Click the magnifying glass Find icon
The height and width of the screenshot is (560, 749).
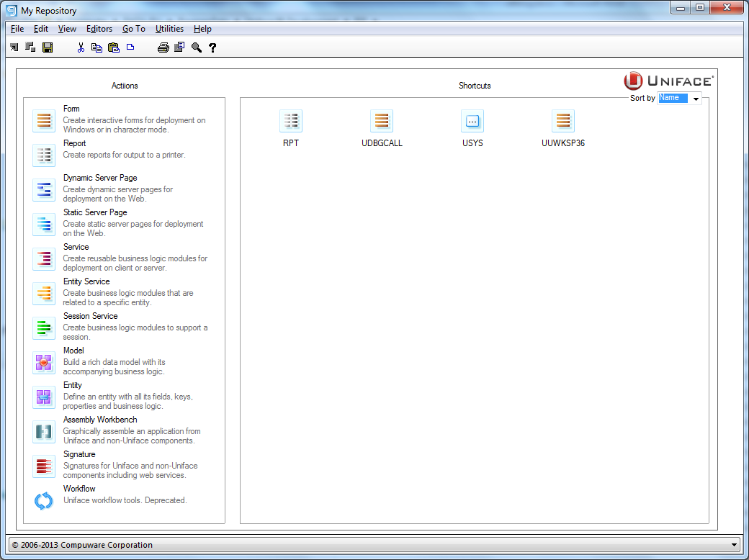click(197, 48)
